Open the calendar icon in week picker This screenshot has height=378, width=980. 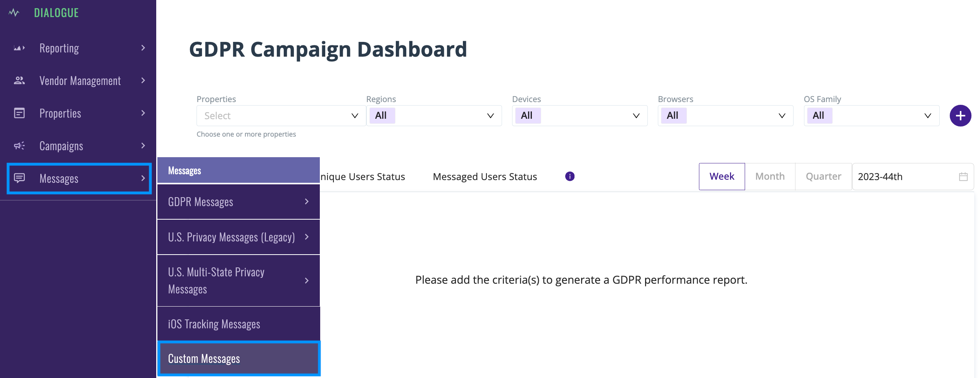tap(963, 177)
